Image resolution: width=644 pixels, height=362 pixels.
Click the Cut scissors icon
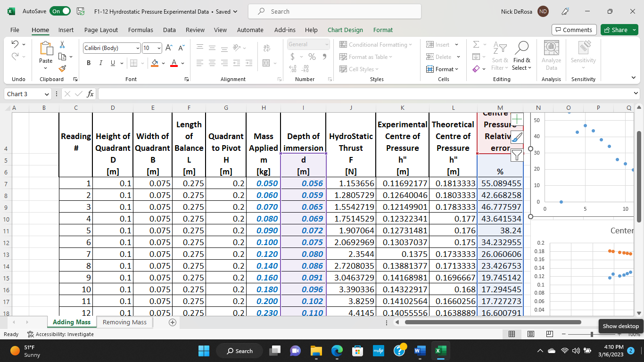click(x=62, y=44)
